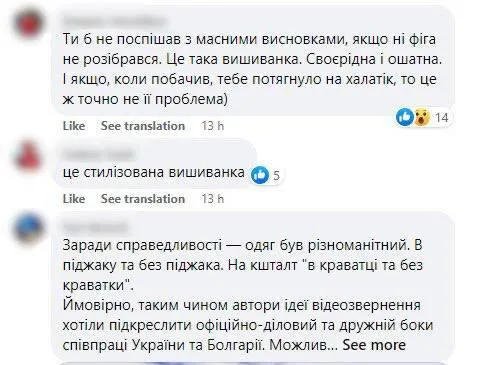Click the thumbs-up reaction icon beside 14
The width and height of the screenshot is (488, 365).
coord(405,117)
